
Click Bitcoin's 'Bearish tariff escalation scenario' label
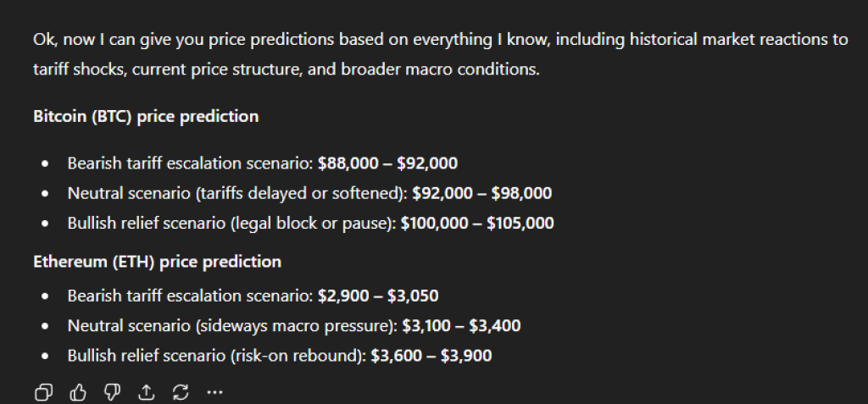pos(191,163)
